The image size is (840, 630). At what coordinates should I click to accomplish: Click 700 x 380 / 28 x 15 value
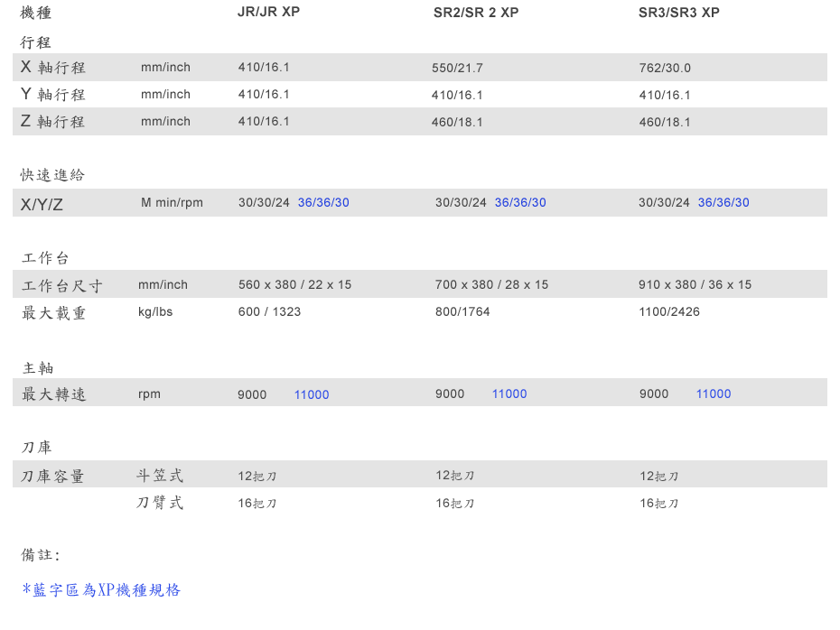[x=491, y=284]
